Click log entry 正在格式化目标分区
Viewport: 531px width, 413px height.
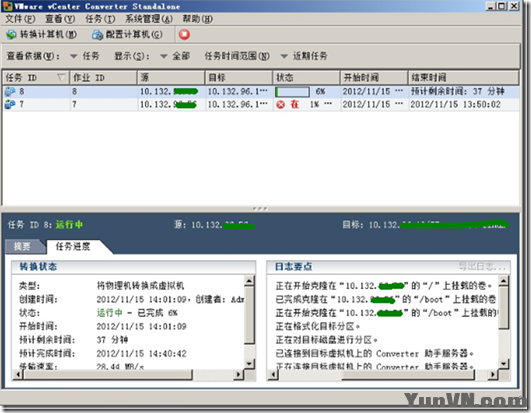click(x=318, y=326)
